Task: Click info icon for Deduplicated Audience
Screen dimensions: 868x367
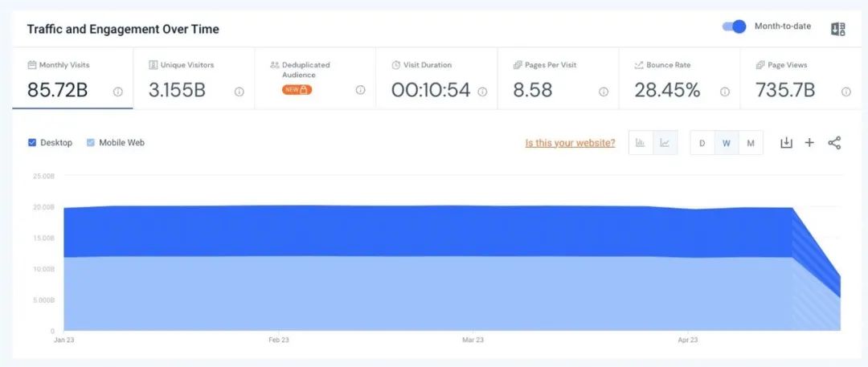Action: coord(360,90)
